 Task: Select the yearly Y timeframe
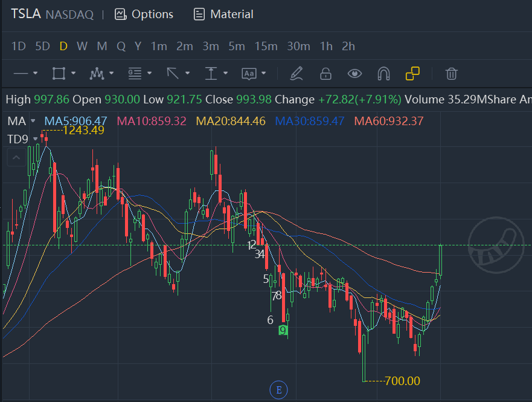coord(138,46)
